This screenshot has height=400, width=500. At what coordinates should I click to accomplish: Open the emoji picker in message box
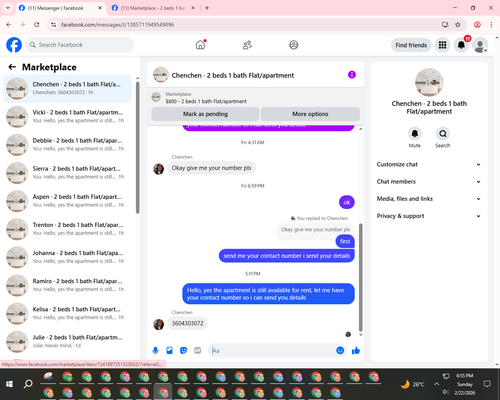point(340,350)
